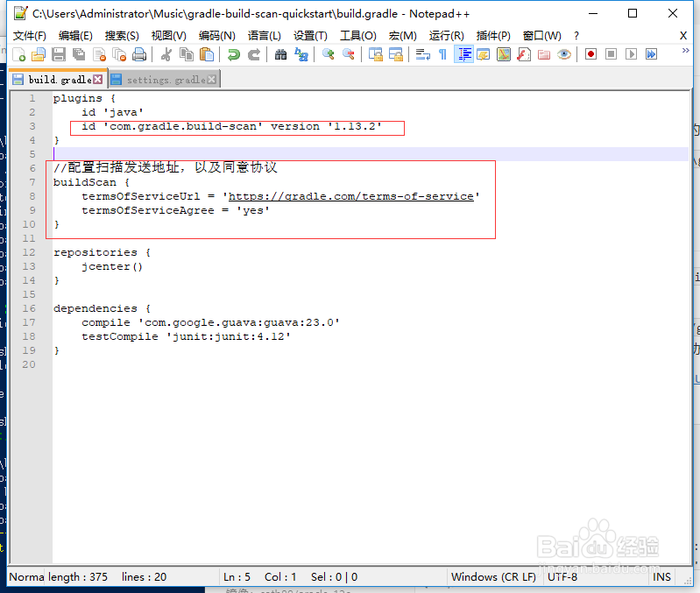Image resolution: width=700 pixels, height=593 pixels.
Task: Close the settings.gradle tab
Action: click(x=212, y=80)
